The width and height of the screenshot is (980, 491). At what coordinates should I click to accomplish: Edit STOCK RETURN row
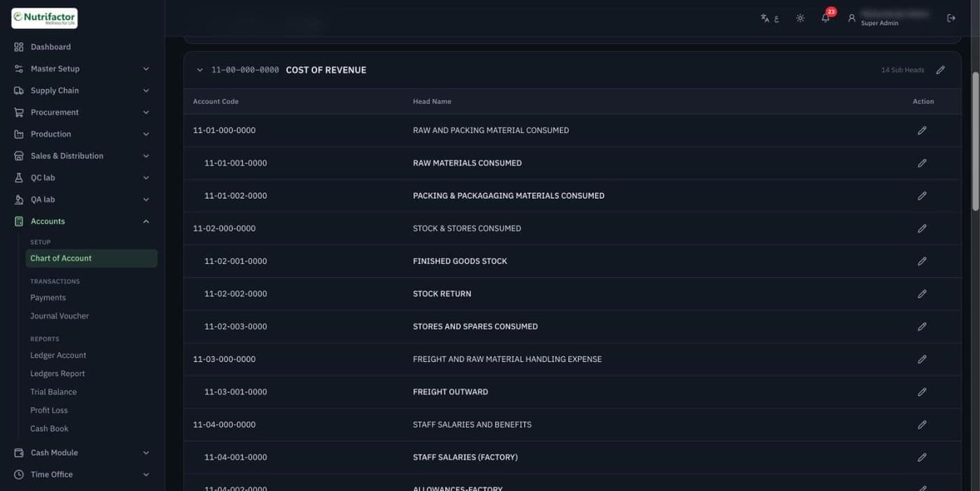coord(922,293)
